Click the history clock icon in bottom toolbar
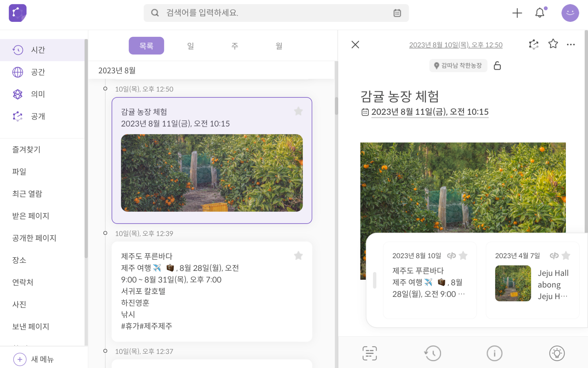Screen dimensions: 588x368 coord(432,353)
